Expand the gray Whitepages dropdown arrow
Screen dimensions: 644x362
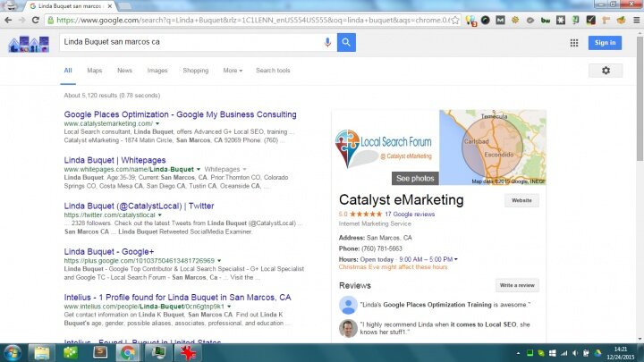245,169
